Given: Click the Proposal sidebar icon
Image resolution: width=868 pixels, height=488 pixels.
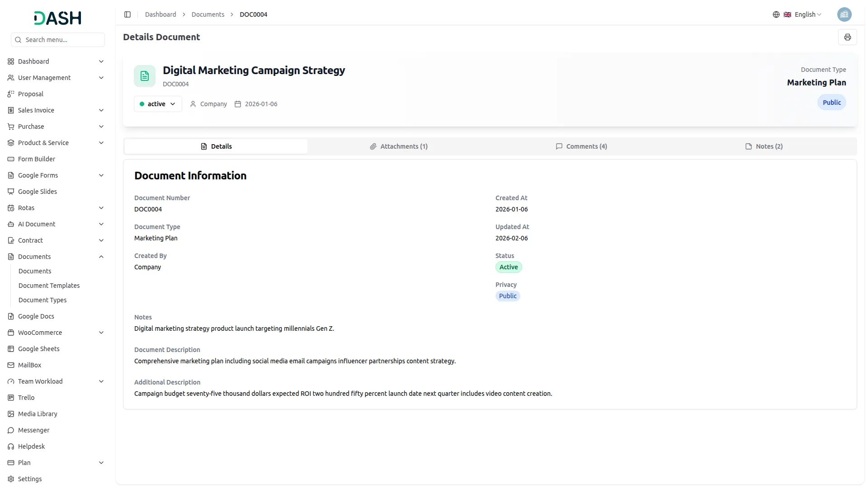Looking at the screenshot, I should (11, 94).
